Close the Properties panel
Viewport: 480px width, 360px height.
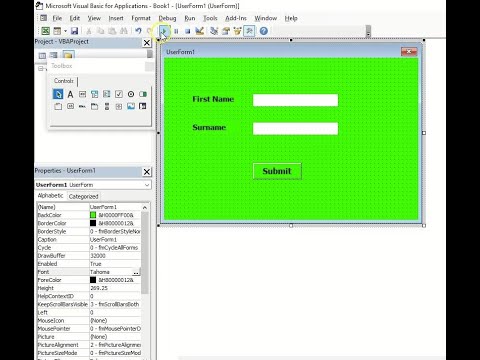(147, 172)
